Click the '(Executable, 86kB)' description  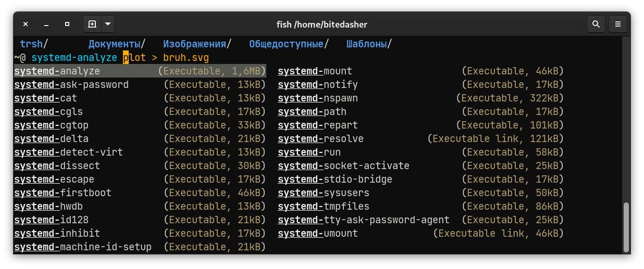coord(513,207)
